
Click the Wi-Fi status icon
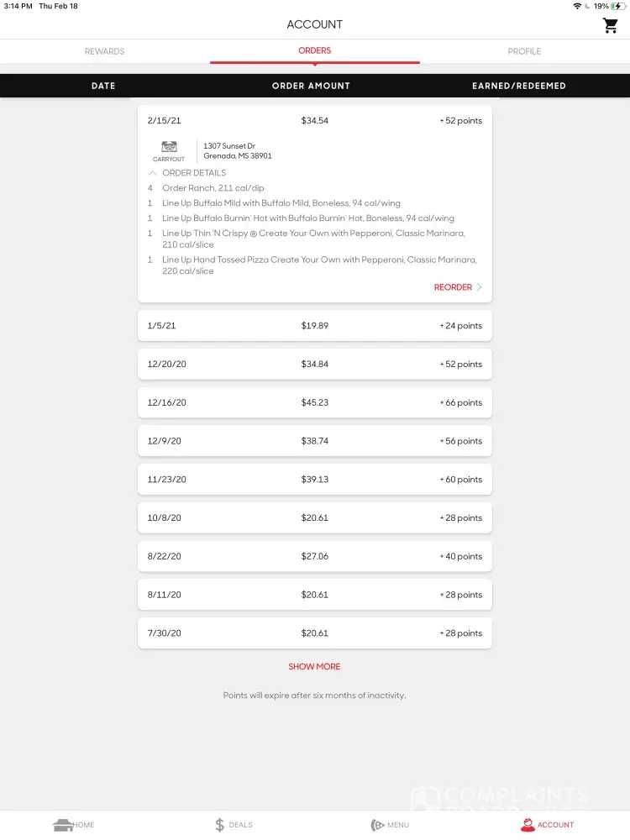click(577, 6)
